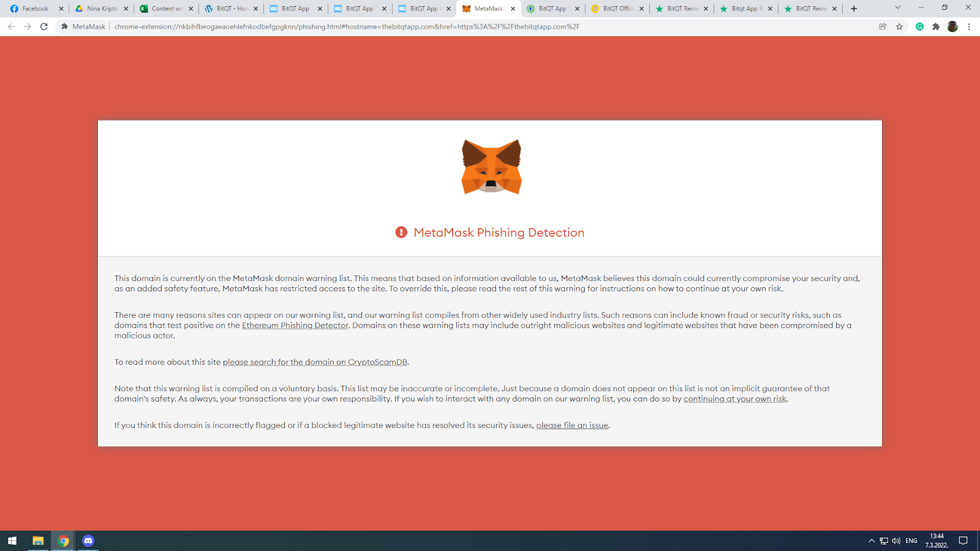Bookmark this page with the star icon
The image size is (980, 551).
(899, 26)
